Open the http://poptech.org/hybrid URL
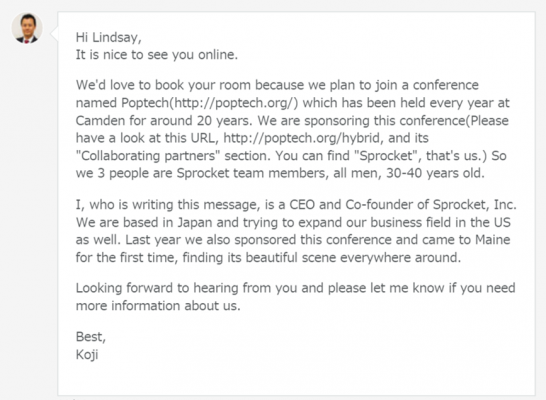Image resolution: width=546 pixels, height=400 pixels. [x=302, y=138]
